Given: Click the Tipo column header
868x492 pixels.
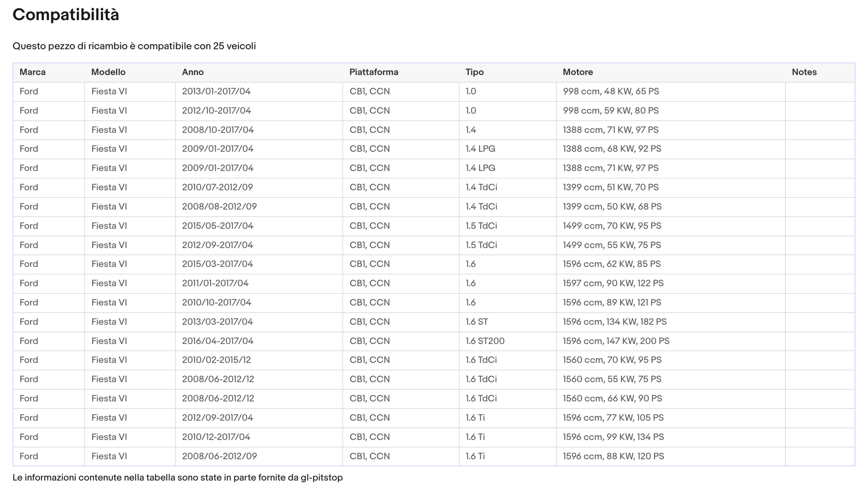Looking at the screenshot, I should tap(475, 72).
